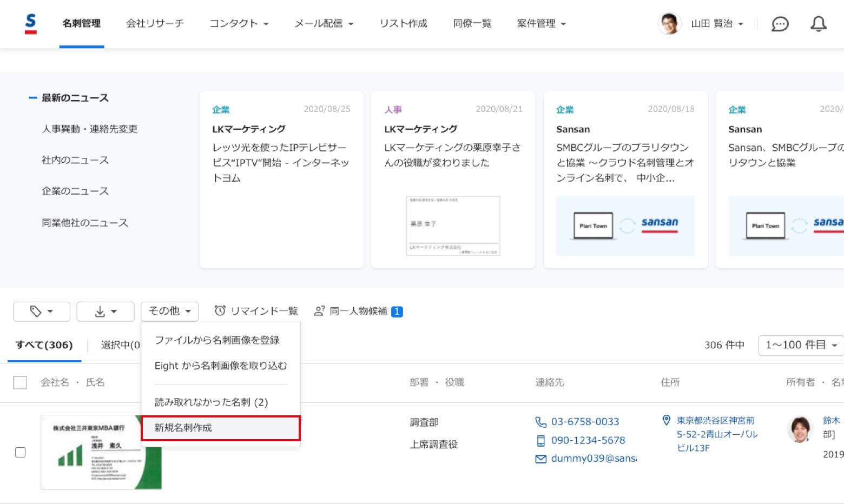Select 最新のニュース in the news sidebar
This screenshot has height=504, width=844.
click(x=75, y=98)
